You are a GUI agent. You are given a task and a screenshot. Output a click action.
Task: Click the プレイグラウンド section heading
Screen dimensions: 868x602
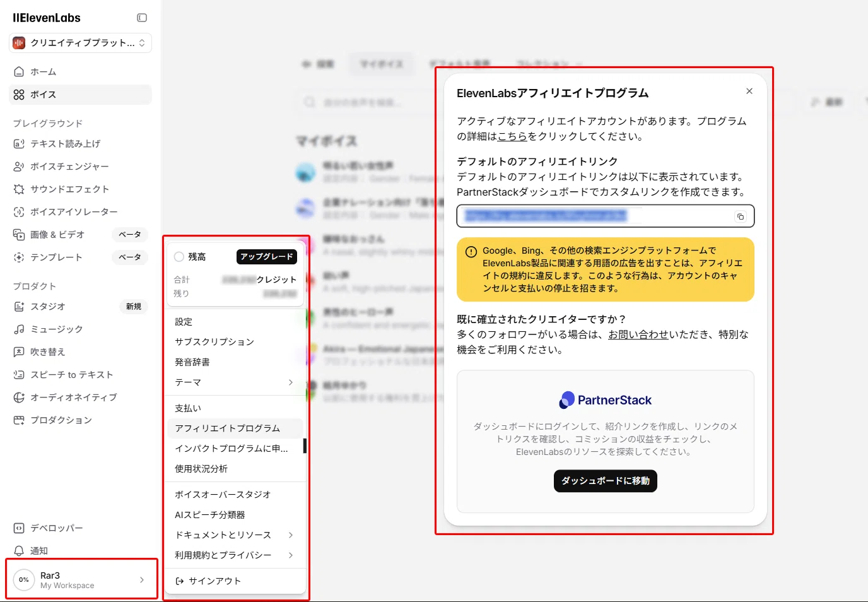(48, 124)
